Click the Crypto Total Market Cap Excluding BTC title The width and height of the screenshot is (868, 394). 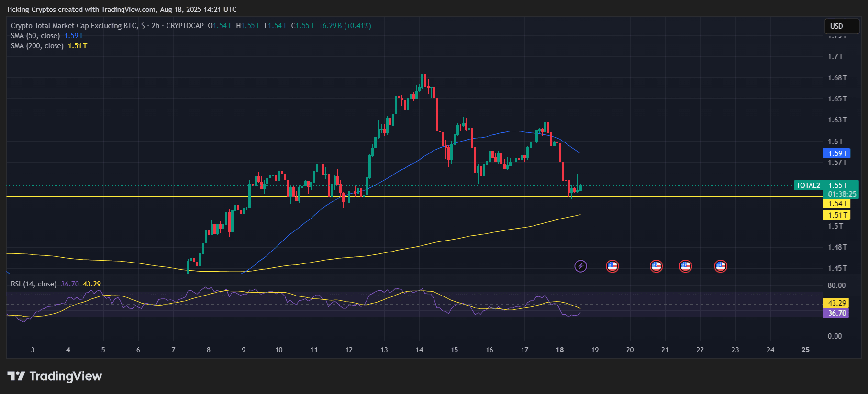[x=74, y=26]
